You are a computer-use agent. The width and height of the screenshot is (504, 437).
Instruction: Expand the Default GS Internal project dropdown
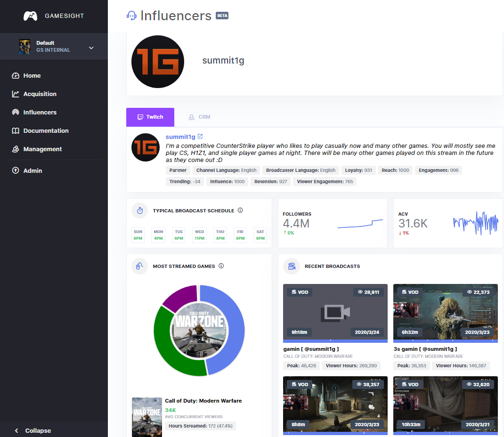tap(54, 47)
